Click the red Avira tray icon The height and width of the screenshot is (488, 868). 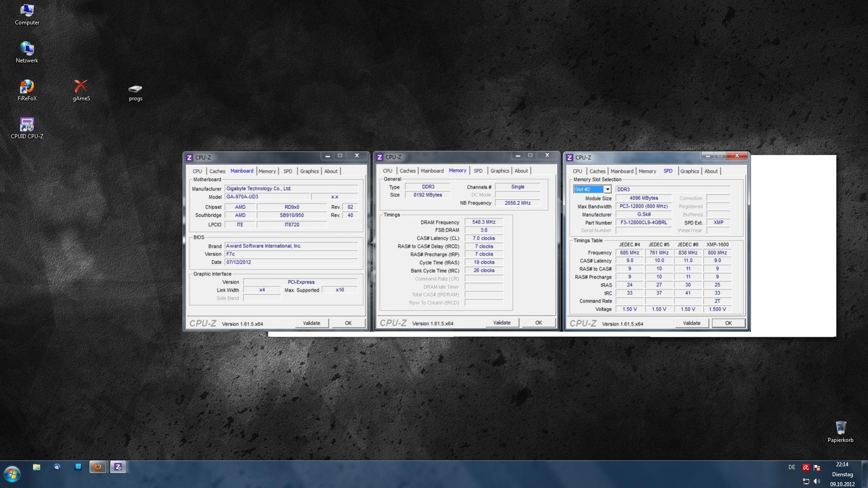tap(806, 468)
